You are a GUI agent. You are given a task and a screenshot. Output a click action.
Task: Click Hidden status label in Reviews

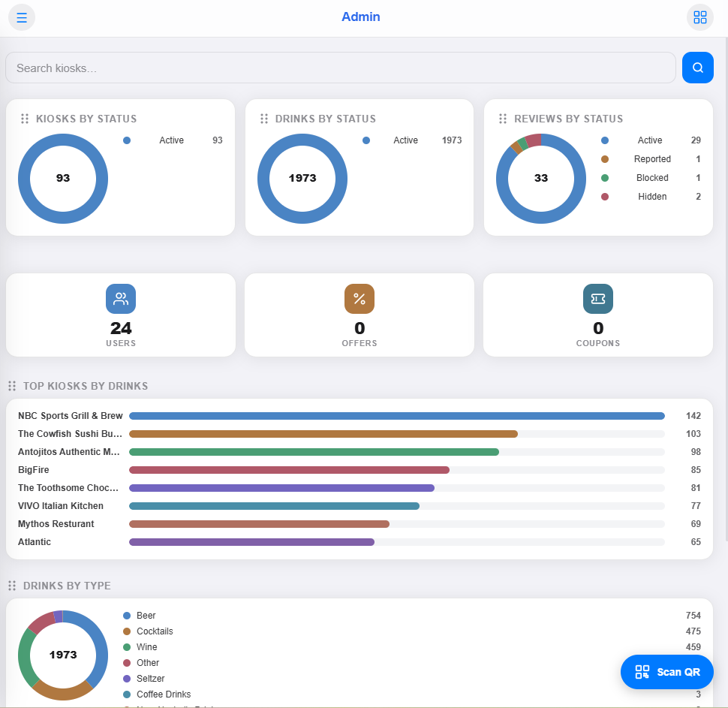[x=652, y=197]
